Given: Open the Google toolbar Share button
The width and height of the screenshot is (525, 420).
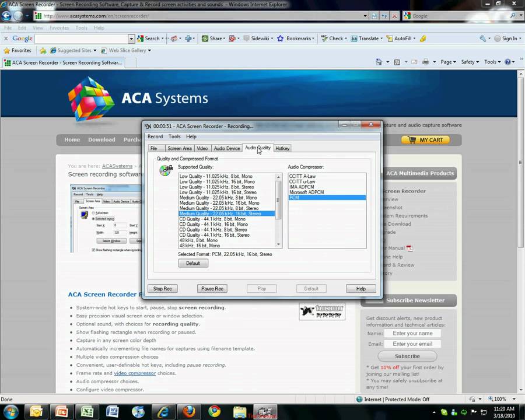Looking at the screenshot, I should (x=212, y=38).
